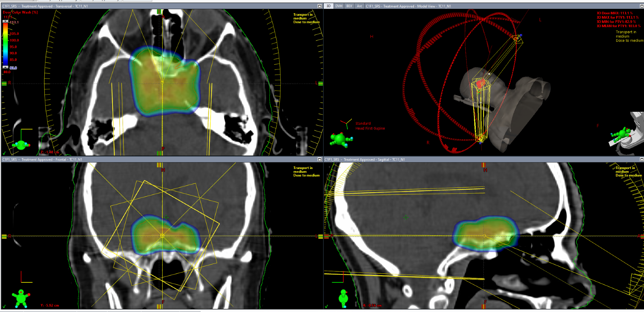Maximize the Transversal view pane
644x312 pixels.
319,6
